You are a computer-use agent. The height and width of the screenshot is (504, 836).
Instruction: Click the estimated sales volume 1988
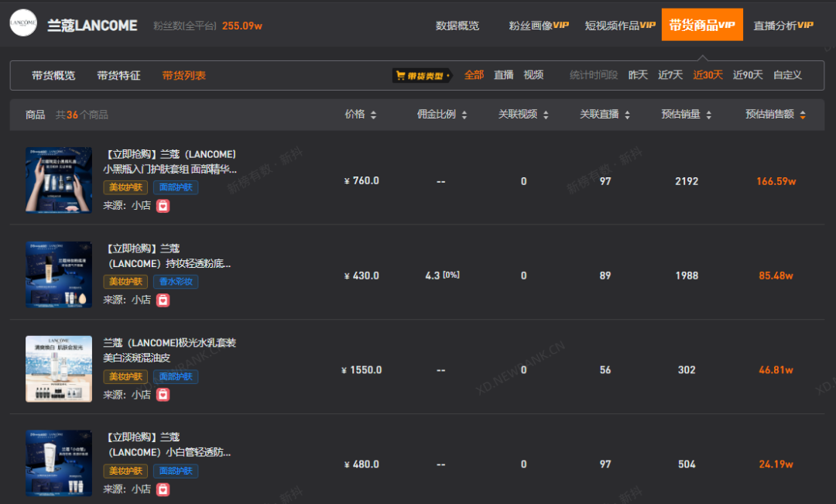(687, 276)
